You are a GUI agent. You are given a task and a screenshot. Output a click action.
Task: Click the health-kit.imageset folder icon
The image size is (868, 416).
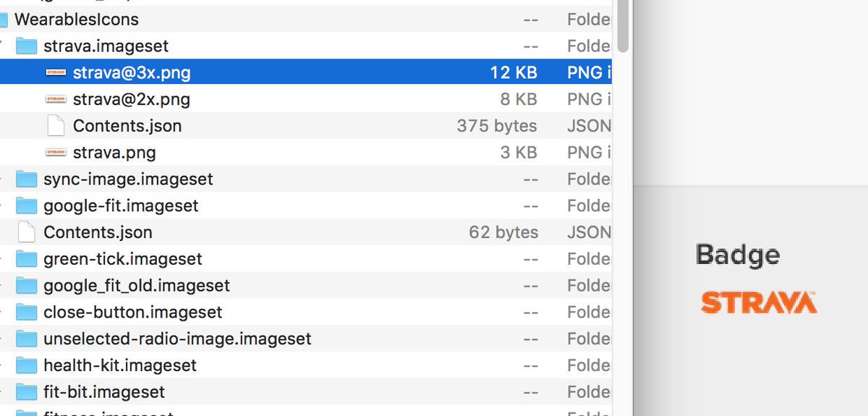pos(26,365)
